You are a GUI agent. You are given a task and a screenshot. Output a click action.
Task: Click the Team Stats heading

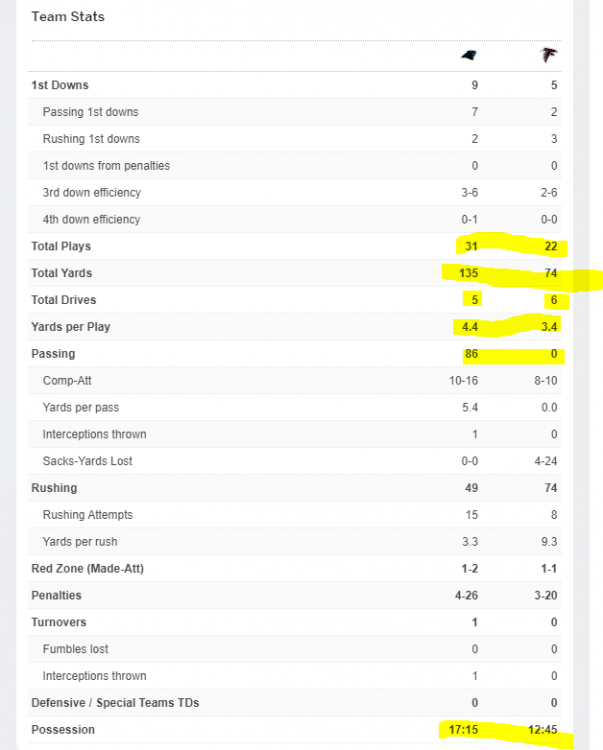click(x=68, y=17)
